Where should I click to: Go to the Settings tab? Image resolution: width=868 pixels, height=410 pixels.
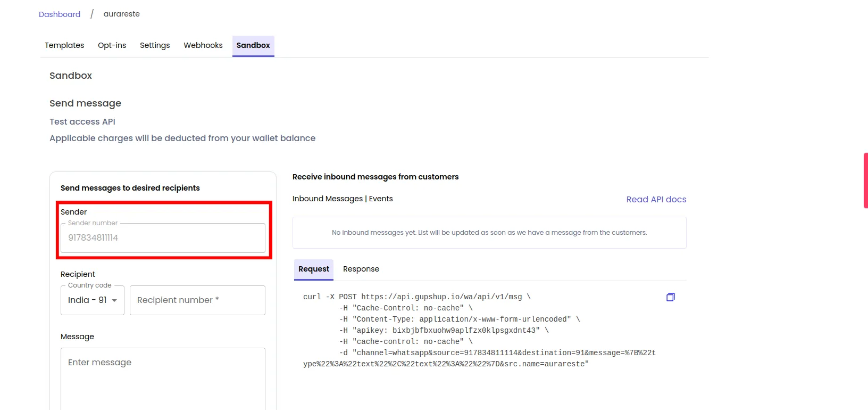pos(155,45)
